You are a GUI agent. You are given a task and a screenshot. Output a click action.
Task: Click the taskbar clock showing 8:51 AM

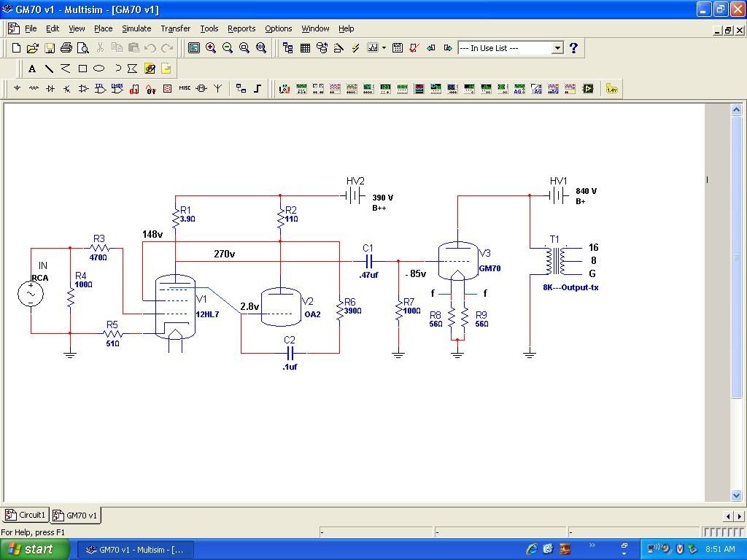(x=720, y=549)
